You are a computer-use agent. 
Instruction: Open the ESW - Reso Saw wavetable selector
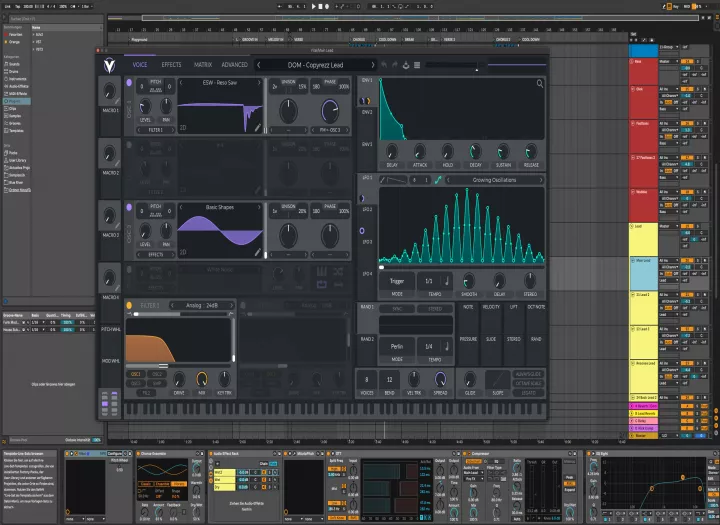(219, 83)
